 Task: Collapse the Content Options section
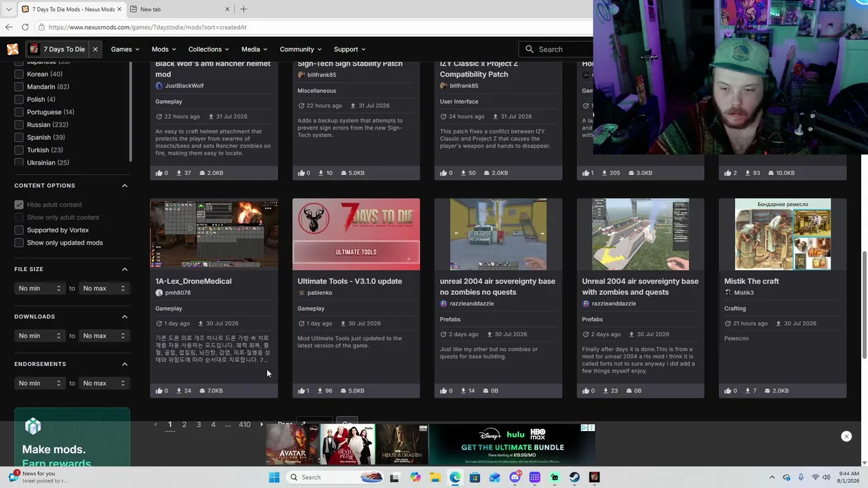pos(125,186)
